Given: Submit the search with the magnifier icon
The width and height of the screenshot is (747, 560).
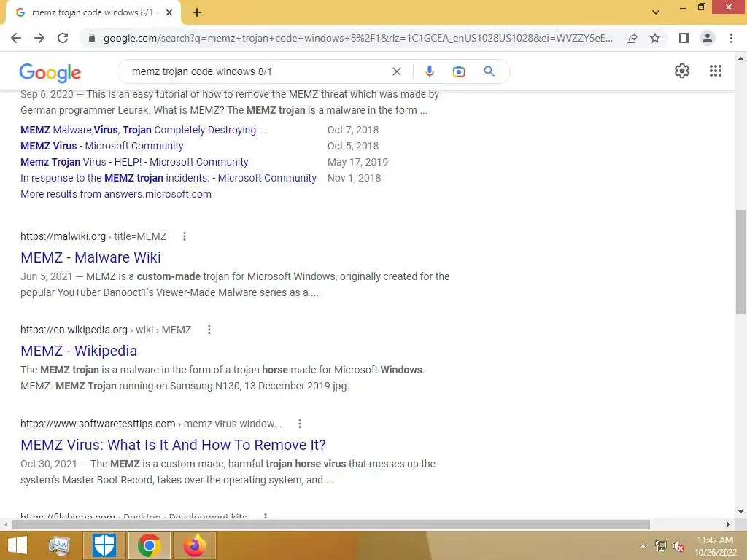Looking at the screenshot, I should click(x=489, y=71).
